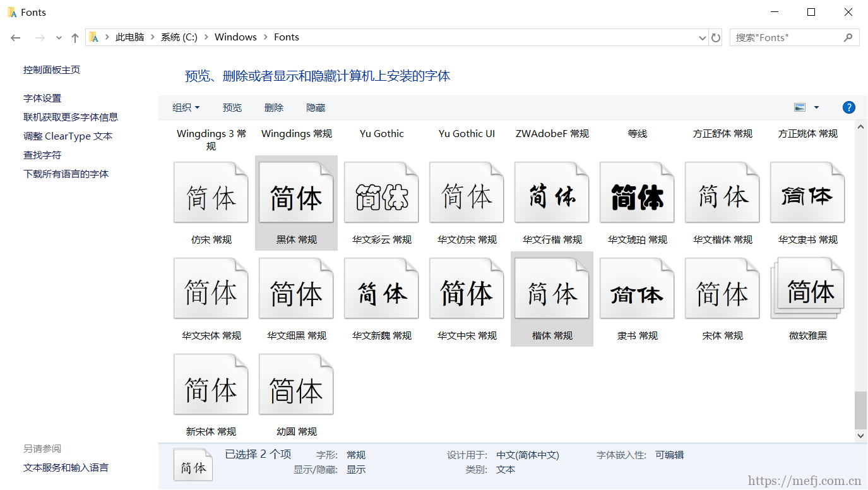Select the Wingdings 常规 label
Viewport: 868px width, 490px height.
297,134
